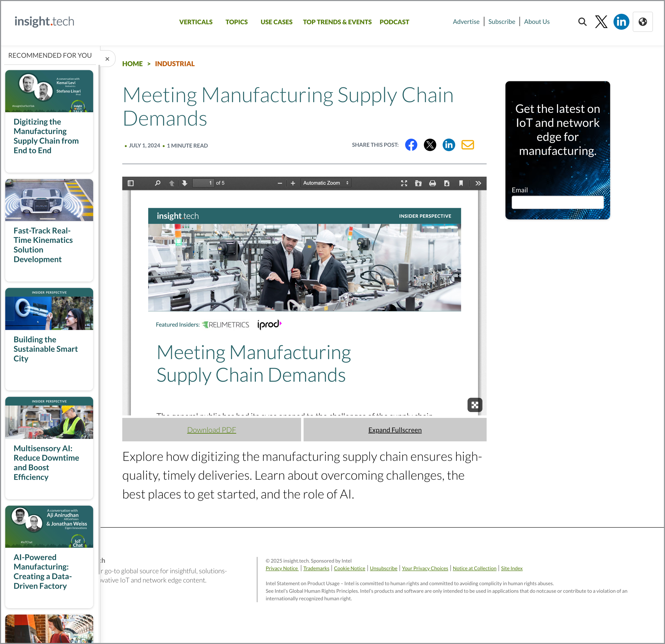Share post via email icon
Screen dimensions: 665x644
[x=468, y=145]
